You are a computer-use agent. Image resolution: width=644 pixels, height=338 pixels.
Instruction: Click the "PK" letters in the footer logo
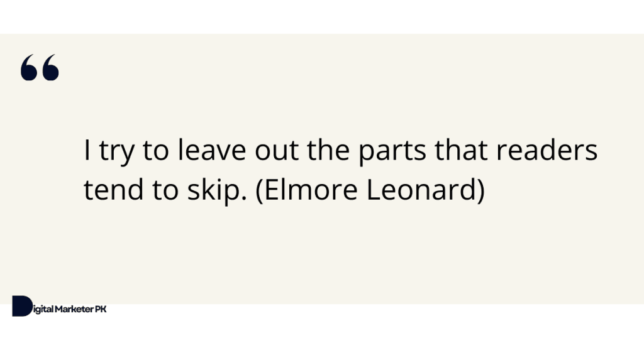(101, 309)
